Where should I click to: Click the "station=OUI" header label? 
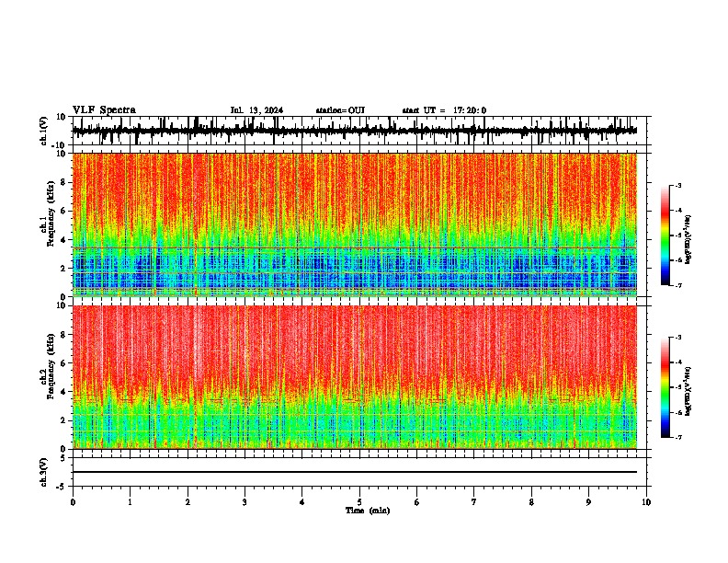(x=340, y=110)
